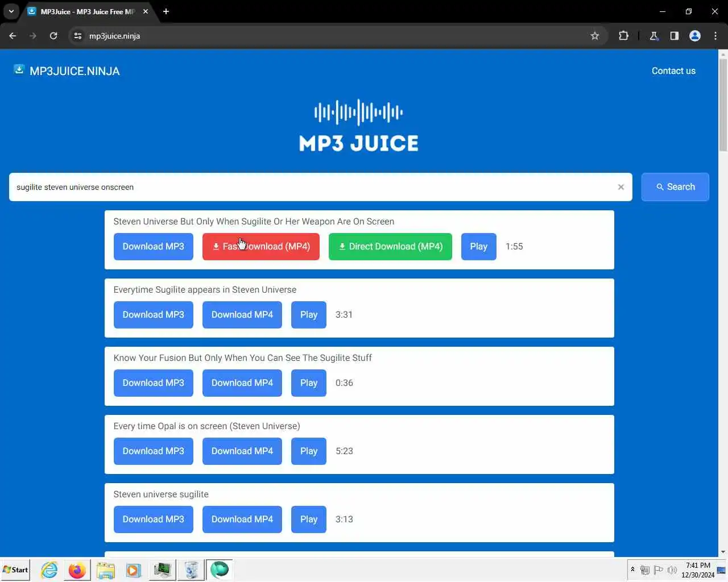728x582 pixels.
Task: Open the Contact us link
Action: [673, 71]
